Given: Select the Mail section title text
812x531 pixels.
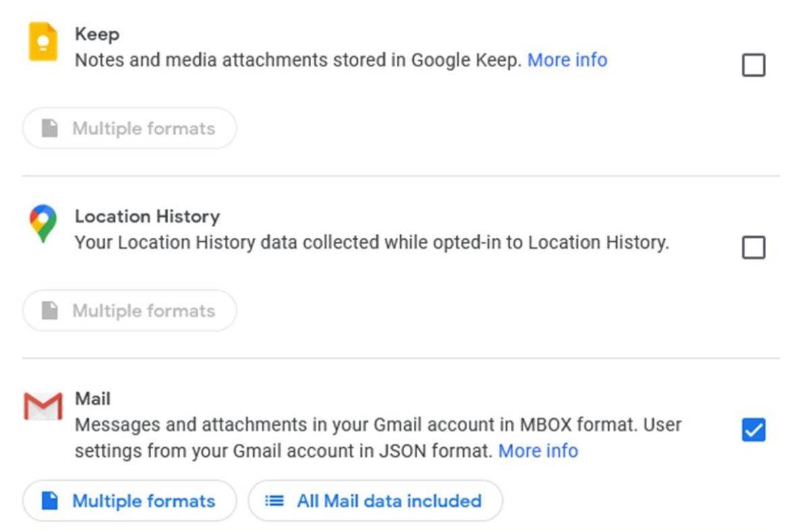Looking at the screenshot, I should tap(92, 399).
